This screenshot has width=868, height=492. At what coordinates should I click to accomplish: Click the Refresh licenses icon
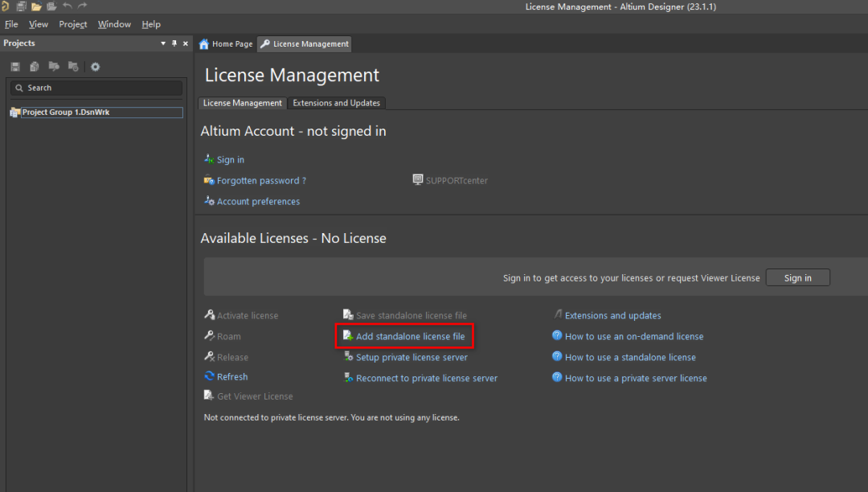click(x=209, y=376)
